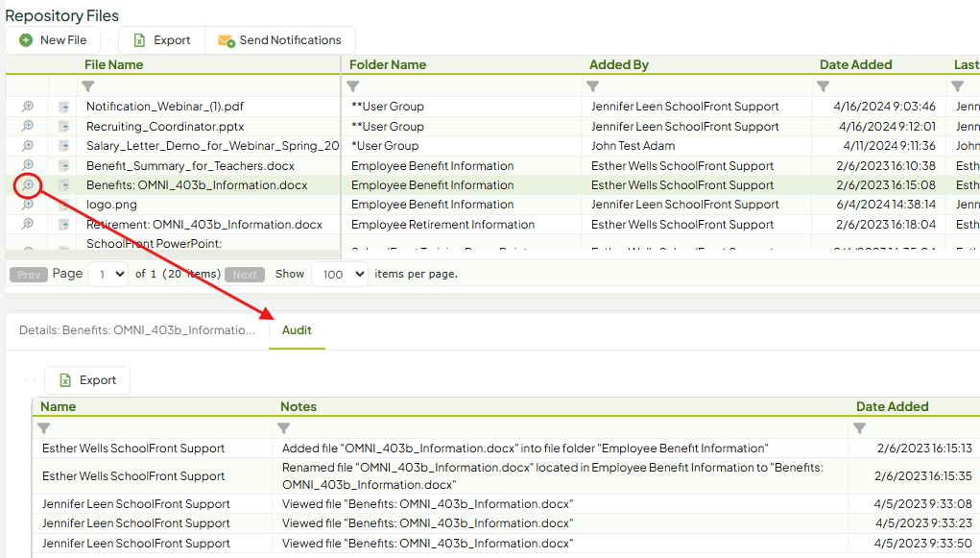This screenshot has height=558, width=980.
Task: Click document icon next to Recruiting_Coordinator.pptx
Action: pyautogui.click(x=63, y=127)
